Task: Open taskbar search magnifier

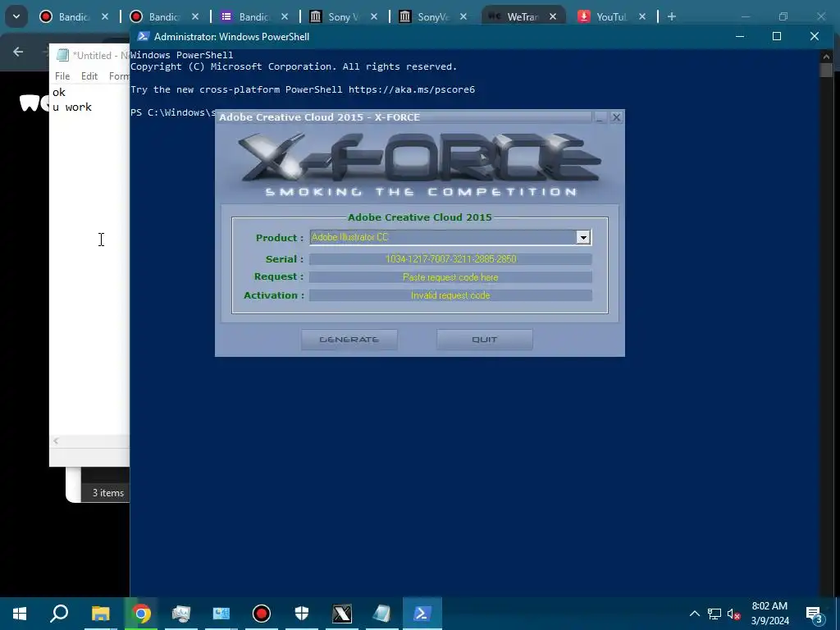Action: coord(59,614)
